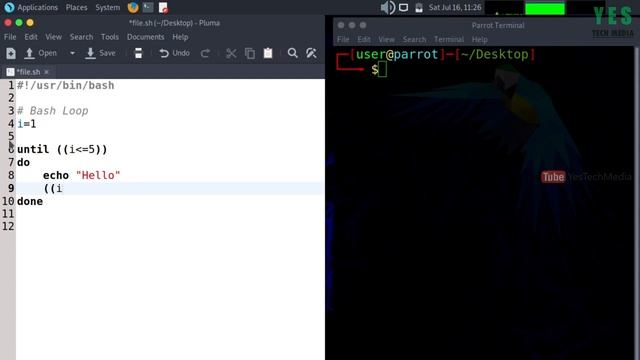Open the Pluma launcher icon in top panel
Image resolution: width=640 pixels, height=360 pixels.
pos(163,7)
